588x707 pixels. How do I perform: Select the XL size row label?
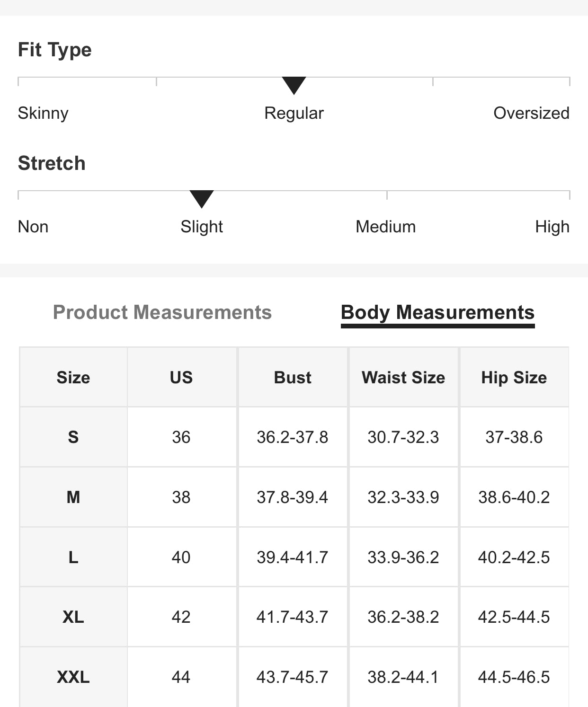coord(73,617)
